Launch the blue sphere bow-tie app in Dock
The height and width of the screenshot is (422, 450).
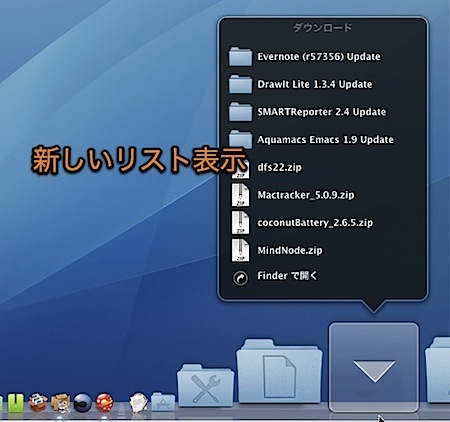point(82,403)
